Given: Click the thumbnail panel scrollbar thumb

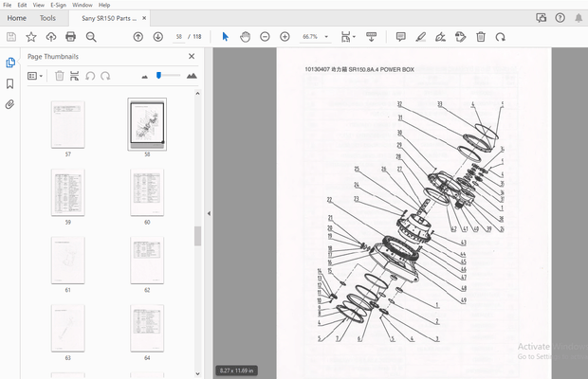Looking at the screenshot, I should (x=197, y=236).
